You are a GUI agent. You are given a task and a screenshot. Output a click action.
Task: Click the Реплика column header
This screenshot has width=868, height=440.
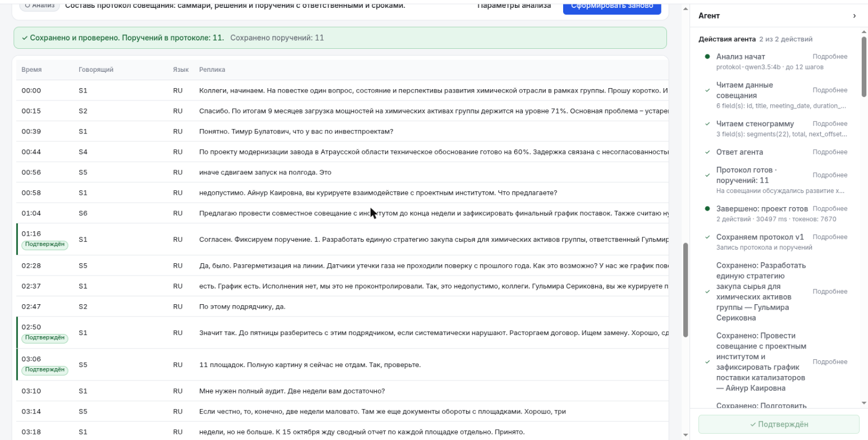point(212,70)
